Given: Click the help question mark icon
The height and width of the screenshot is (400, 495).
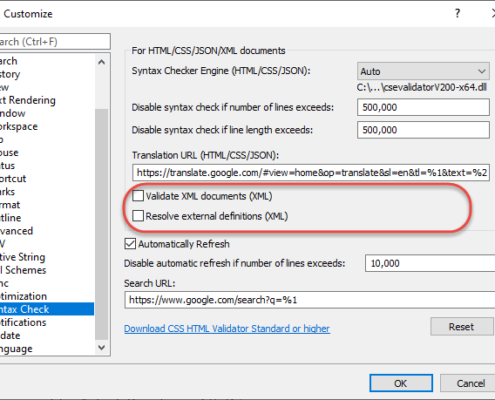Looking at the screenshot, I should (x=457, y=13).
